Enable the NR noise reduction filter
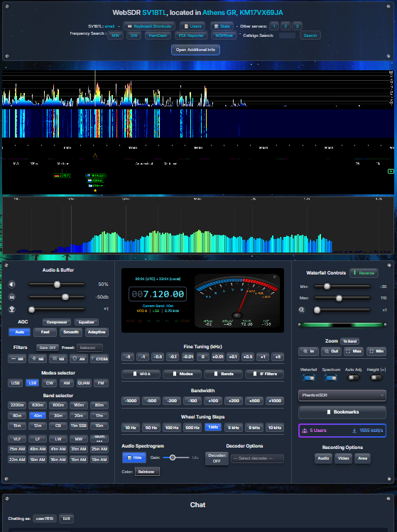The width and height of the screenshot is (397, 532). (x=17, y=359)
